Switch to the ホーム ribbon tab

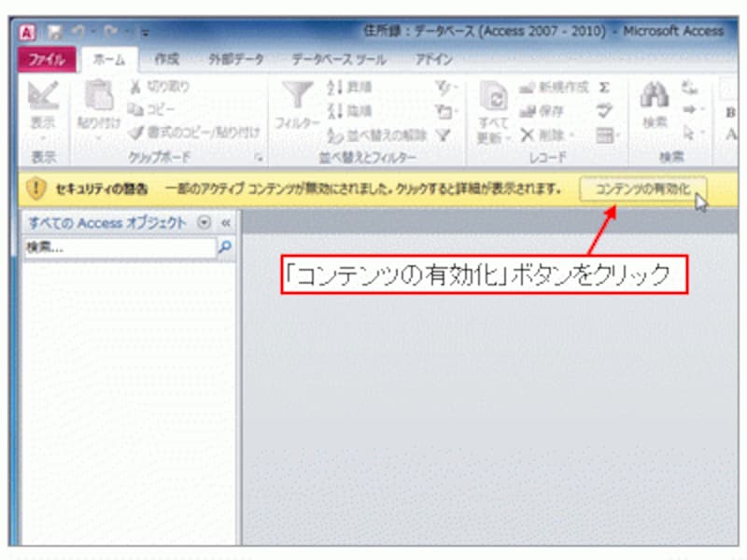109,60
